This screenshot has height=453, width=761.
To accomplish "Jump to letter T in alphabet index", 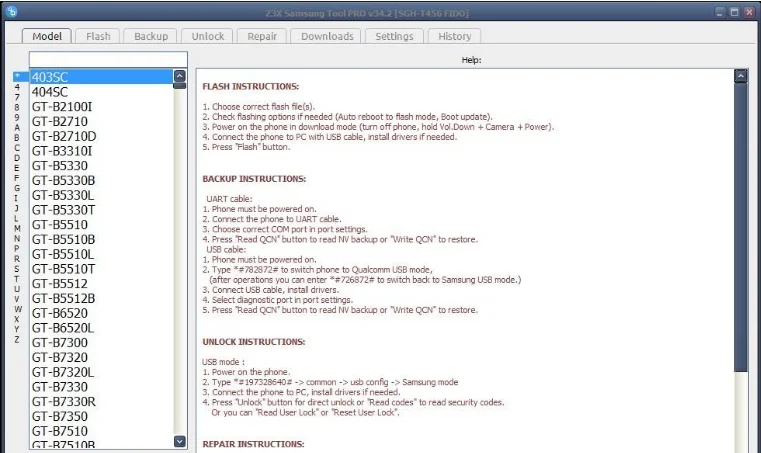I will [17, 279].
